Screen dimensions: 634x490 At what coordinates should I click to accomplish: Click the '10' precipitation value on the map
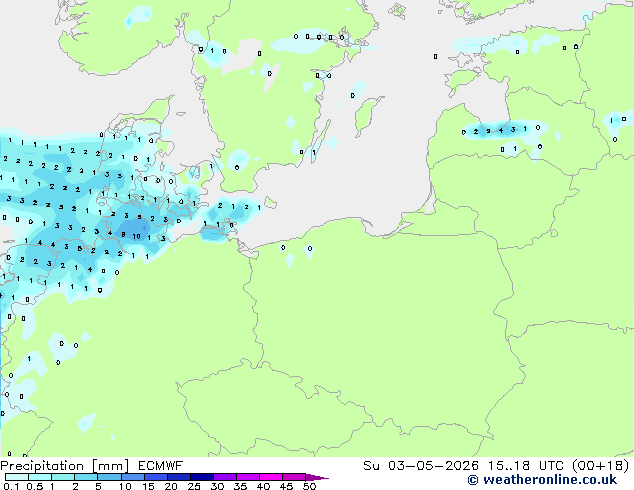[136, 237]
